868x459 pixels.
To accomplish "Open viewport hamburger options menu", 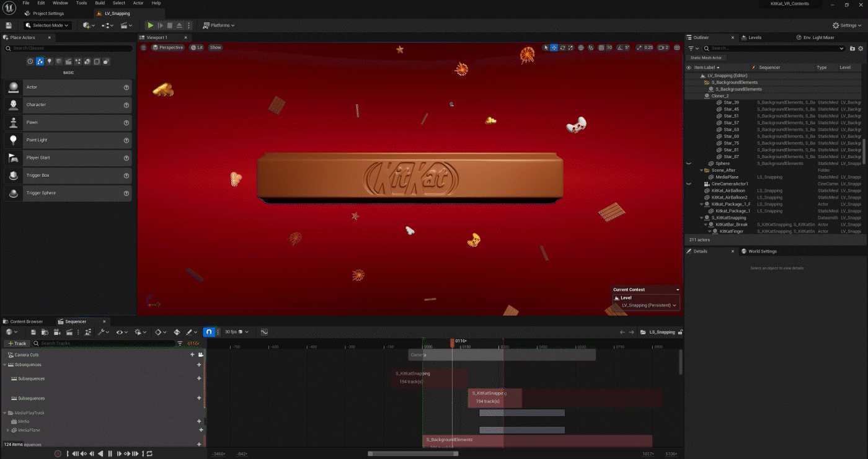I will [x=144, y=48].
